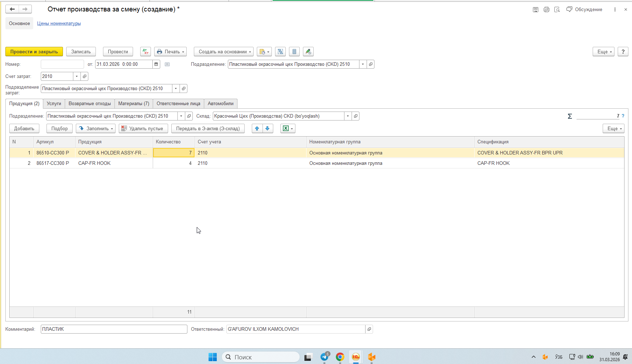Click the 1C application taskbar icon
The width and height of the screenshot is (632, 364).
[356, 357]
